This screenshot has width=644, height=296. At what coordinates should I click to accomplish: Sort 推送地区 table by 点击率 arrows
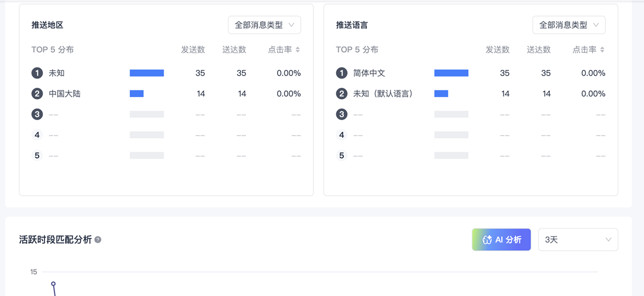pyautogui.click(x=297, y=50)
